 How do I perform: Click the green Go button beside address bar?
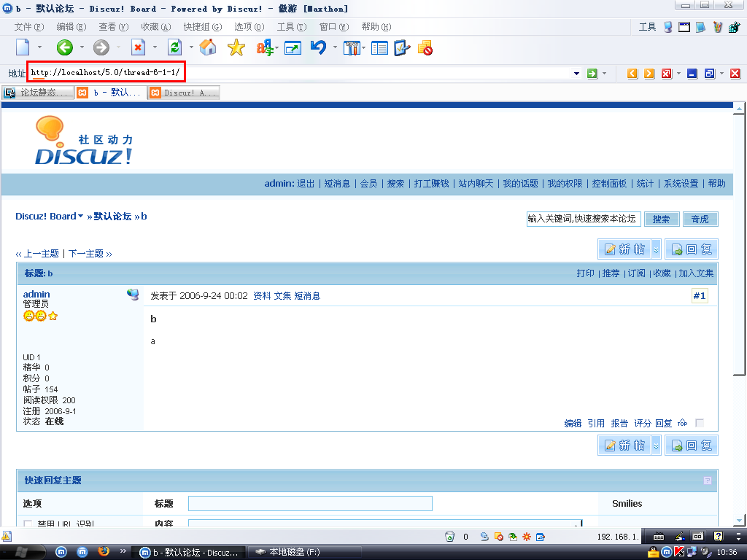tap(592, 74)
